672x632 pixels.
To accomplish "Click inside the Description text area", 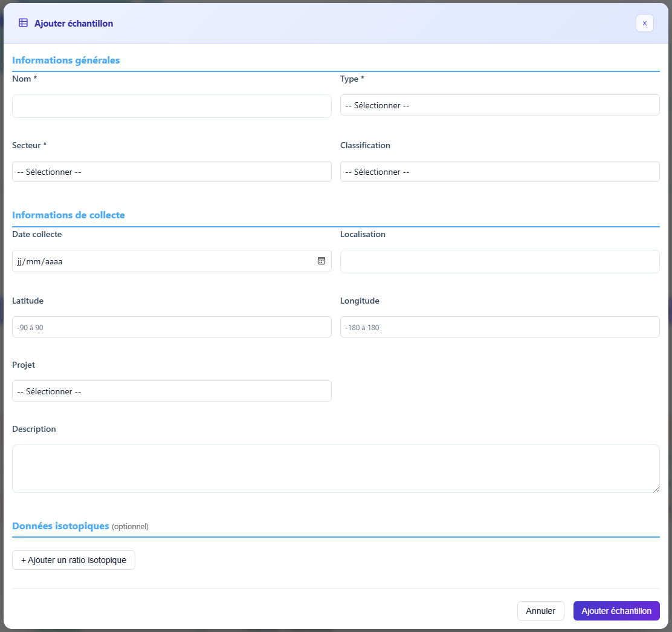I will coord(335,469).
